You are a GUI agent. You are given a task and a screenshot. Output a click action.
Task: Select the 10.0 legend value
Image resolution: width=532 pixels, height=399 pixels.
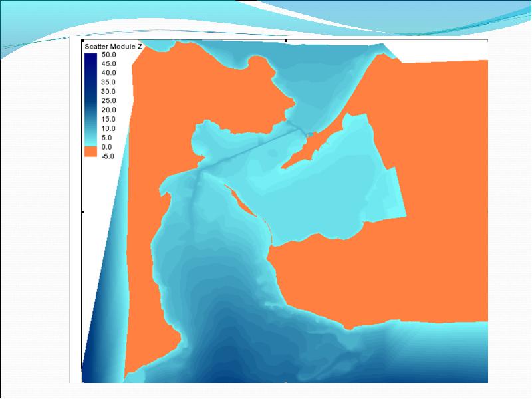[x=108, y=128]
